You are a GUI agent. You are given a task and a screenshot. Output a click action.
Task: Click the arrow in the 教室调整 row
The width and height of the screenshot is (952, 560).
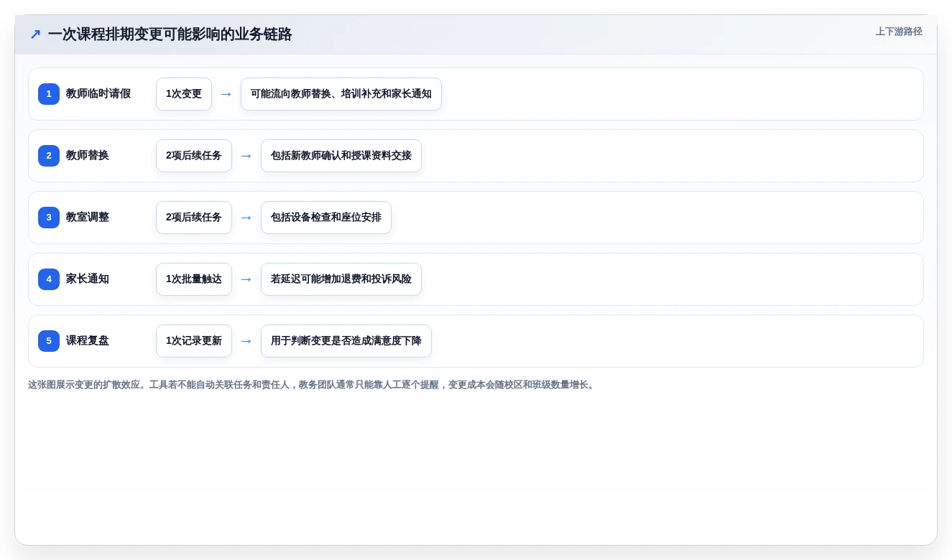click(x=246, y=218)
